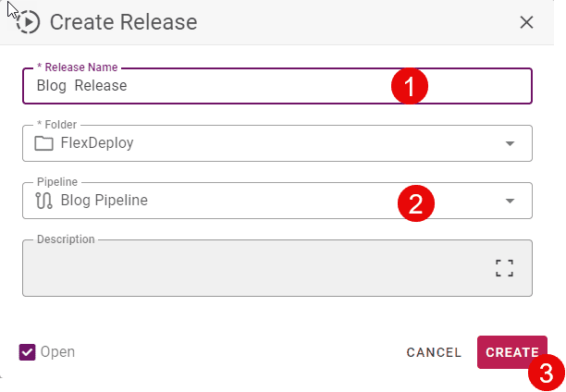Click the red number 2 marker
Screen dimensions: 566x392
[416, 203]
